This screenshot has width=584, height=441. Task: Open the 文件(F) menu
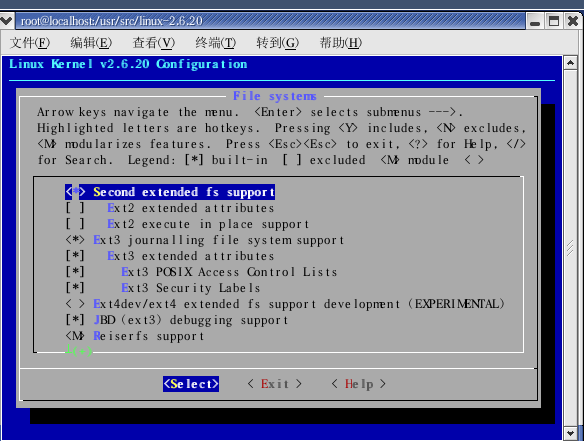(30, 43)
